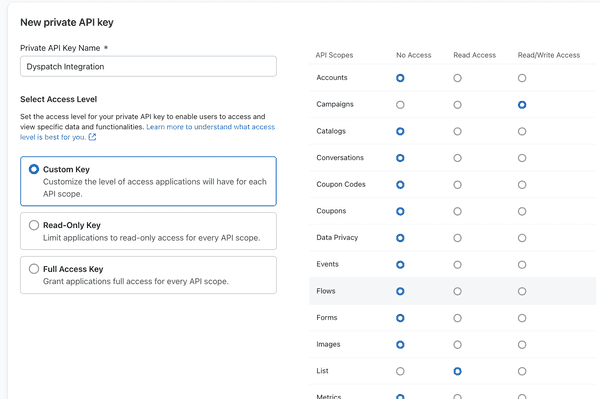The image size is (600, 399).
Task: Set Flows scope to No Access
Action: 400,292
